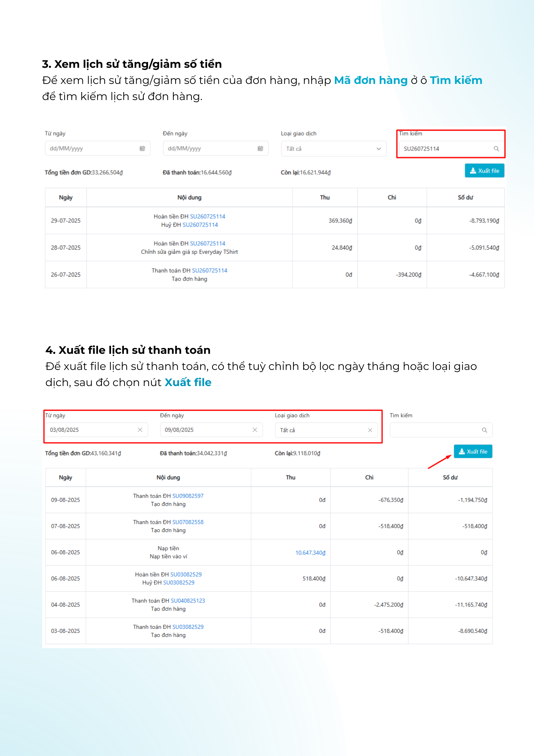Click search field containing SU260725114

tap(444, 149)
